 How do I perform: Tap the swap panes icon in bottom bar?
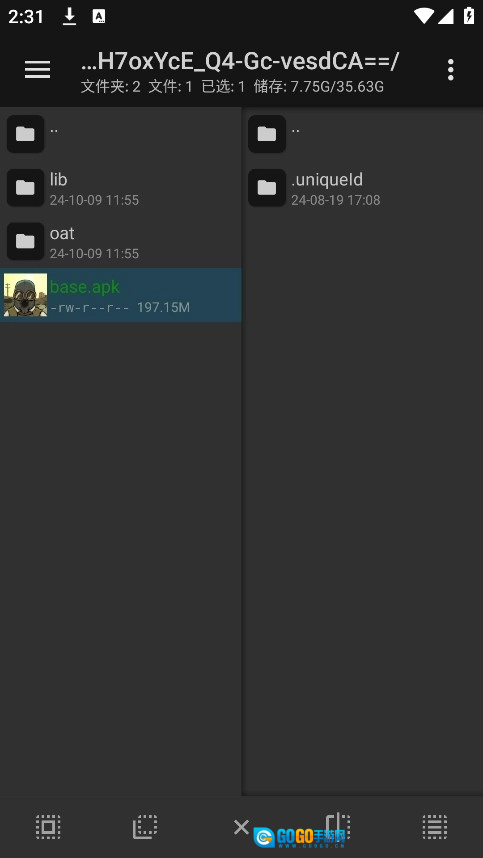[x=337, y=826]
